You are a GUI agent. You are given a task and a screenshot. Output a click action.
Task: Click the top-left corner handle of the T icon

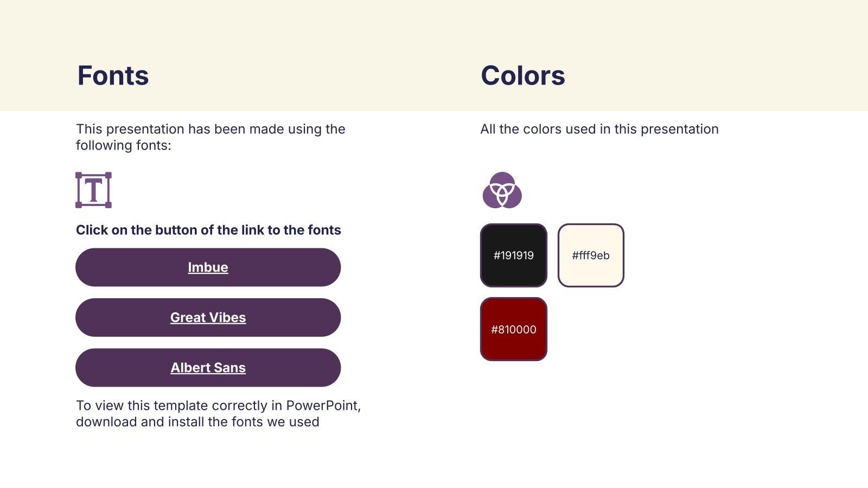tap(79, 175)
